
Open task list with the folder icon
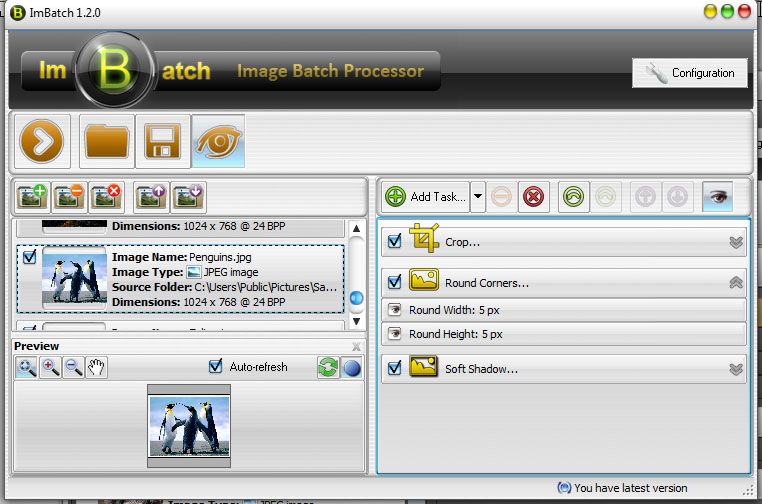coord(108,142)
